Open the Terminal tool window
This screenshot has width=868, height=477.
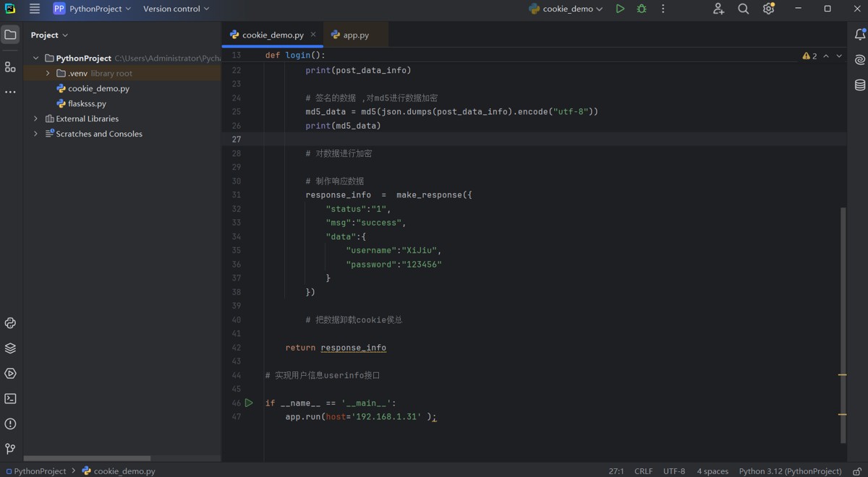point(10,399)
